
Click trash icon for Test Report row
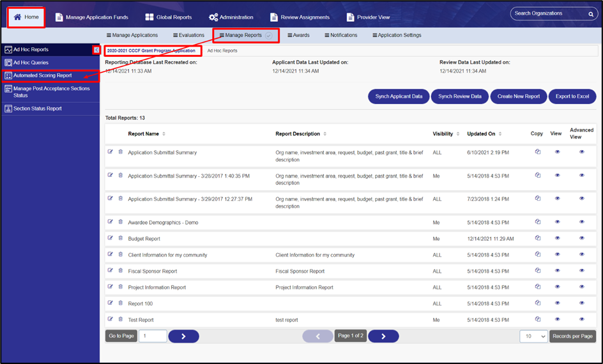coord(120,319)
